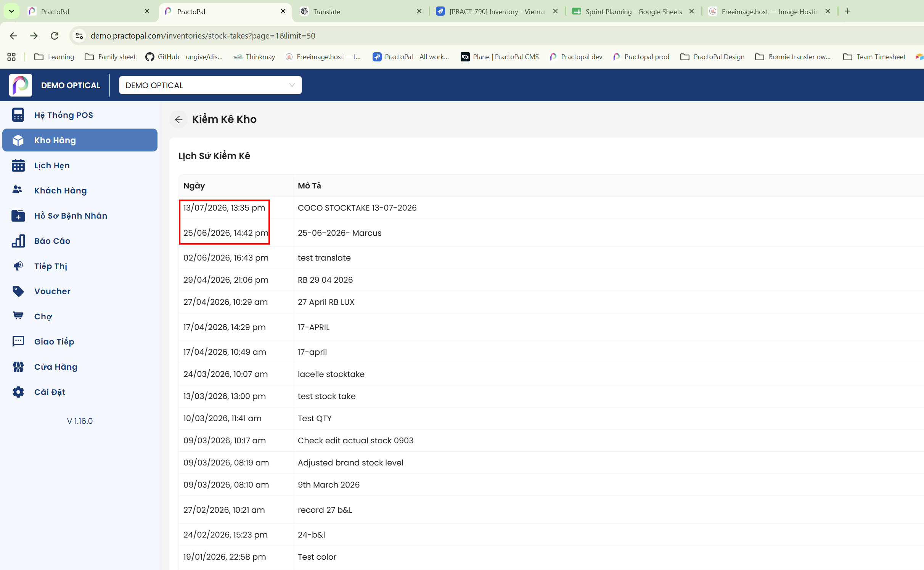Select the lacelle stocktake row
The image size is (924, 570).
coord(551,374)
